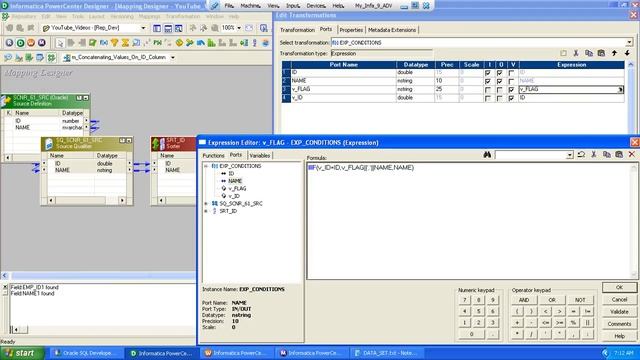This screenshot has height=360, width=640.
Task: Select the Ports tab in Expression Editor
Action: [236, 155]
